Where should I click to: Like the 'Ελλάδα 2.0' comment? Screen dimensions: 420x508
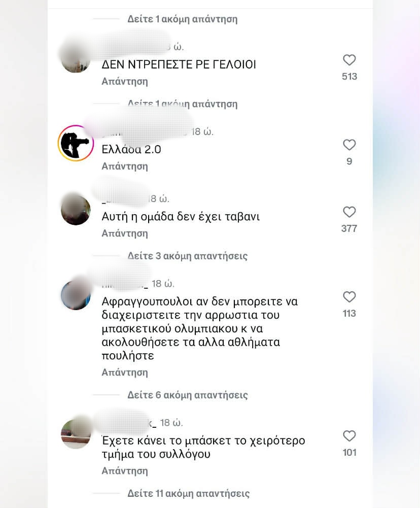pyautogui.click(x=349, y=145)
